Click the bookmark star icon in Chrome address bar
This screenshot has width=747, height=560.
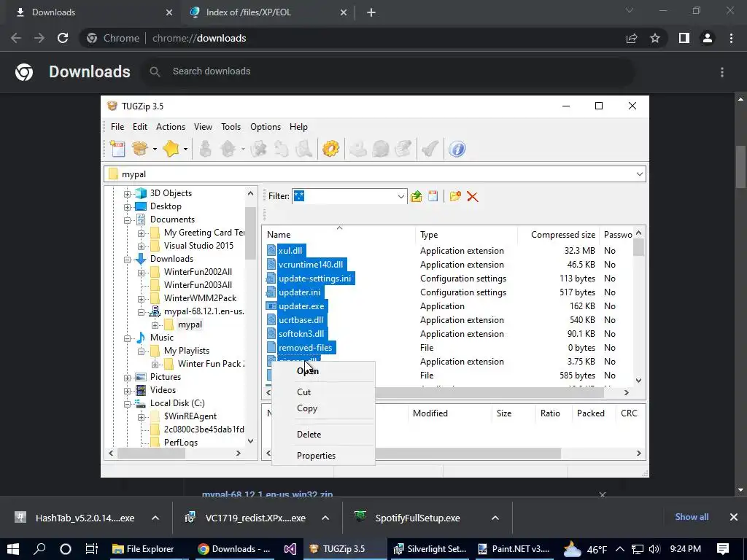click(655, 38)
